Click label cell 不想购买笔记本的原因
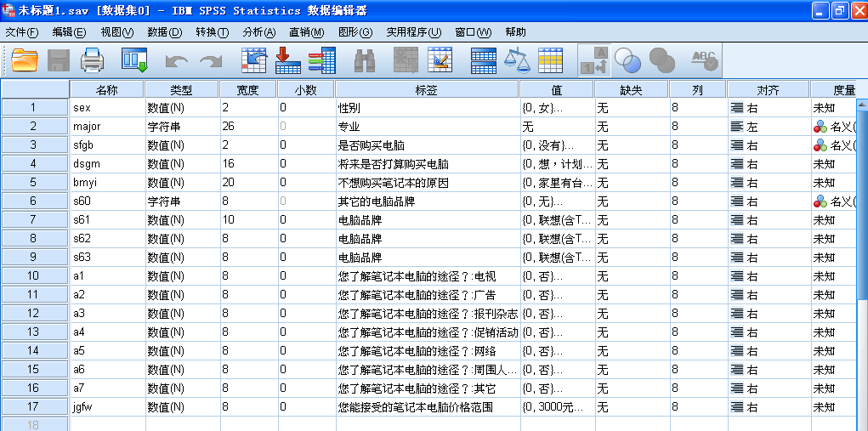This screenshot has height=431, width=868. (x=427, y=183)
